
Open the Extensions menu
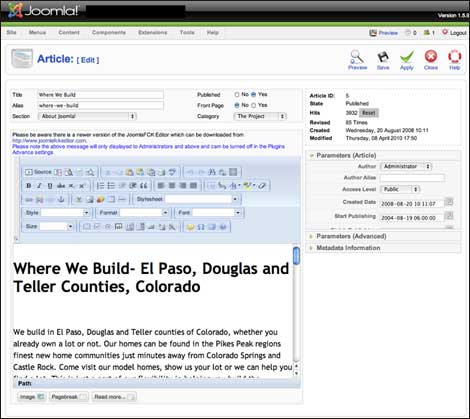pos(153,33)
